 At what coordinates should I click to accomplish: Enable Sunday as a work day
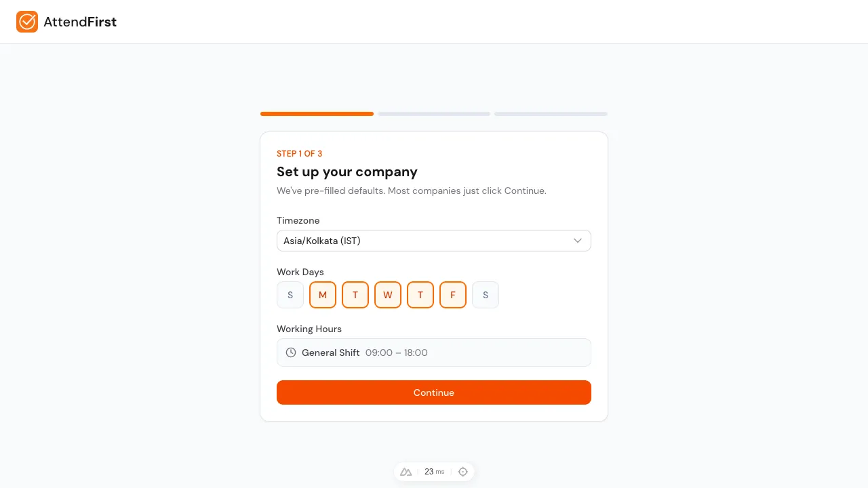[x=290, y=295]
